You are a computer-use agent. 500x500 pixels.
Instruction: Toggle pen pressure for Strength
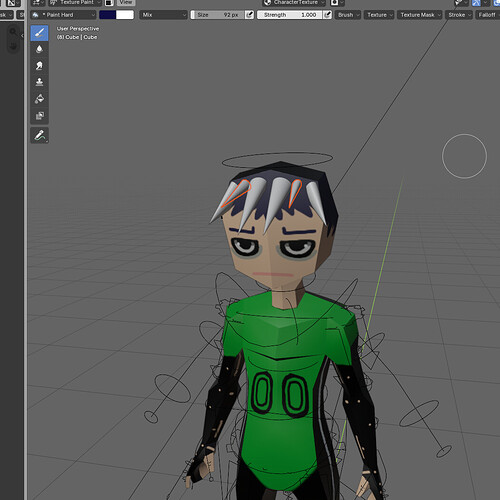tap(328, 15)
